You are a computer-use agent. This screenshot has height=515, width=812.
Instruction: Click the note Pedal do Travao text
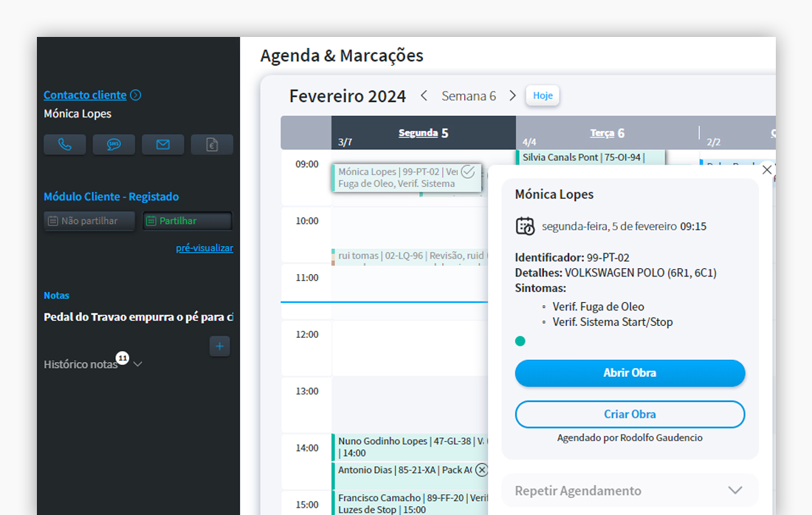pos(138,317)
